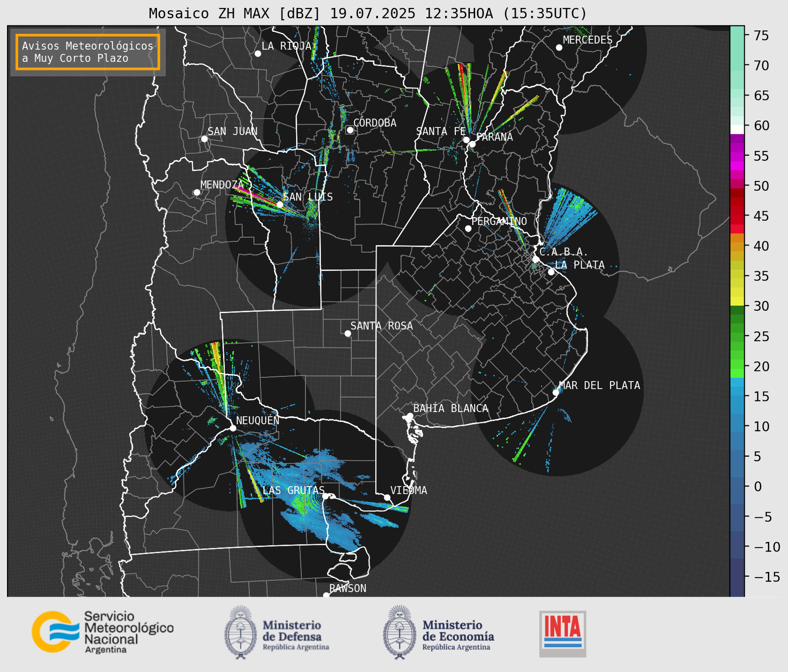
Task: Click the PARANÁ city marker
Action: tap(472, 144)
